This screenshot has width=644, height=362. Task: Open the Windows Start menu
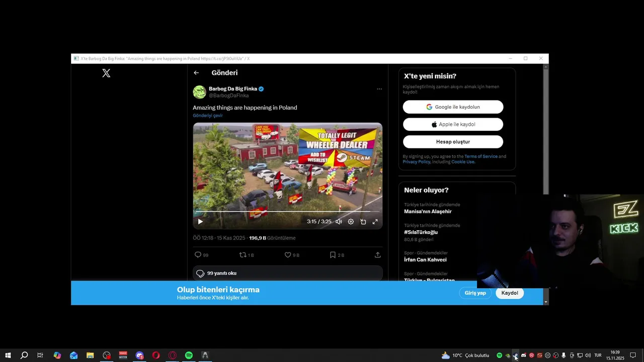click(8, 355)
